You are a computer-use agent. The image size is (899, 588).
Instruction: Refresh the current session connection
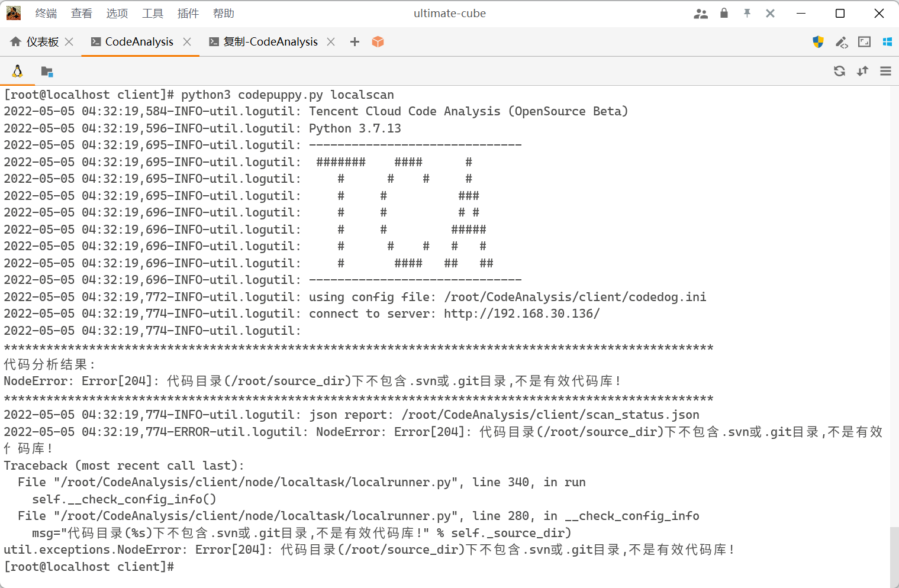coord(839,71)
